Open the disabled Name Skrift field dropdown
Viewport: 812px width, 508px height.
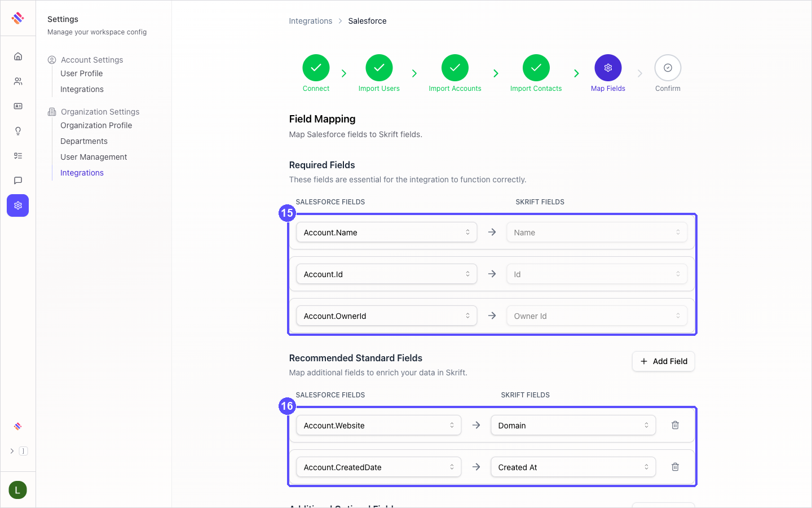[597, 232]
